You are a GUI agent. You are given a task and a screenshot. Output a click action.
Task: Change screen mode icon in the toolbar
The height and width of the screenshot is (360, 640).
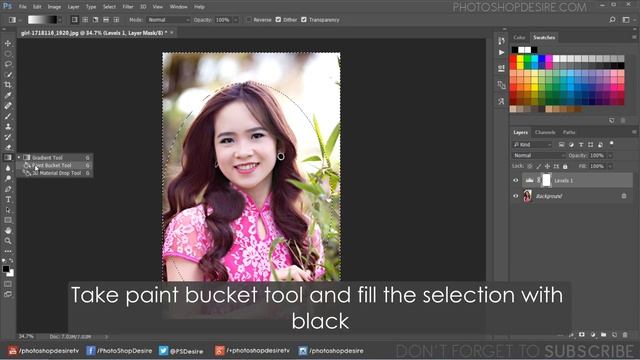[8, 294]
